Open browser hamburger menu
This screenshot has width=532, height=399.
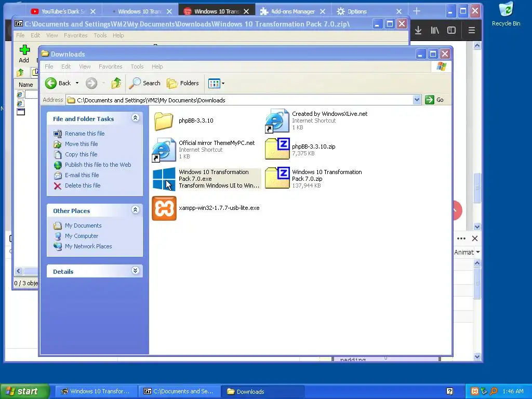(x=472, y=30)
